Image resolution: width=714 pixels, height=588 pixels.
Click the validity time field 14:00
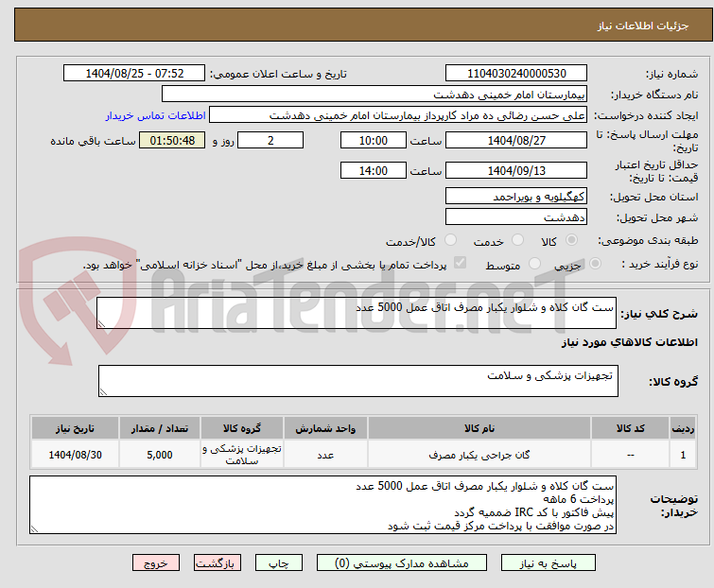374,171
